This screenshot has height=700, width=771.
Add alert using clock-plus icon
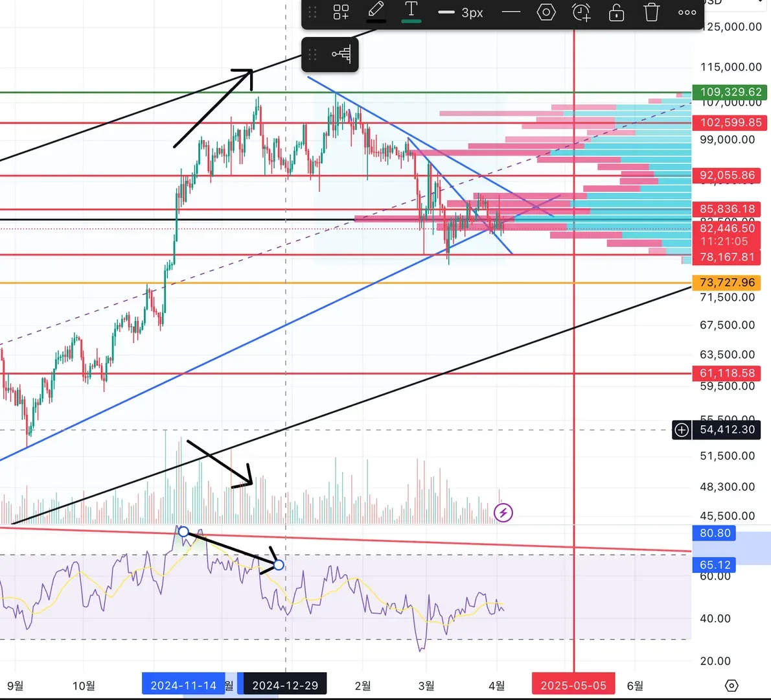pyautogui.click(x=581, y=12)
